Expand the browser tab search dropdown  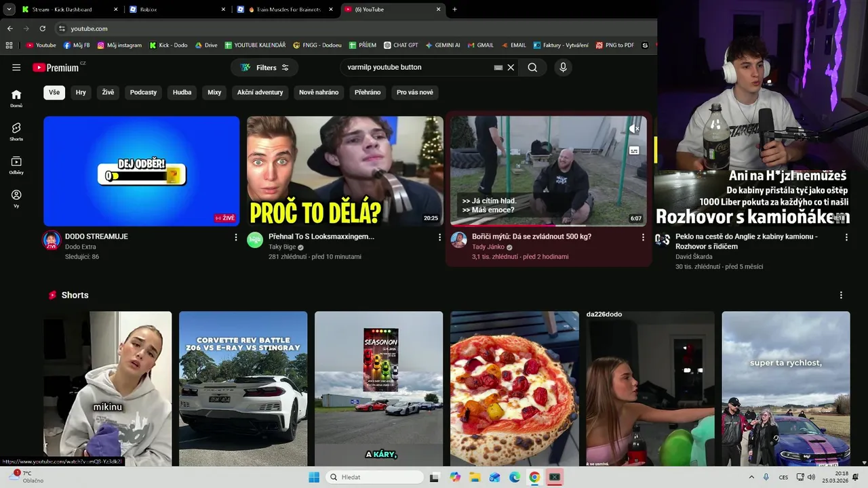pos(9,9)
